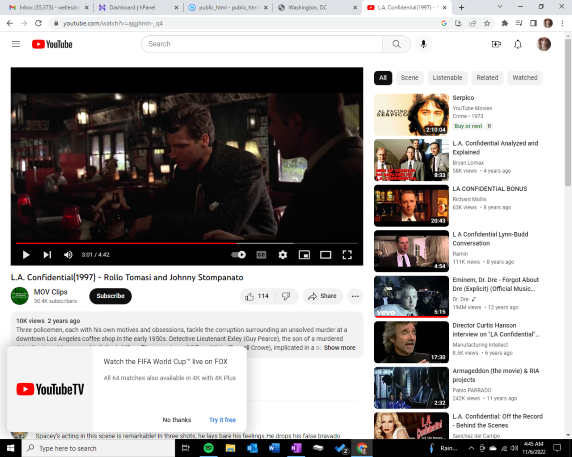Open the MOV Clips channel name
572x457 pixels.
(x=50, y=292)
